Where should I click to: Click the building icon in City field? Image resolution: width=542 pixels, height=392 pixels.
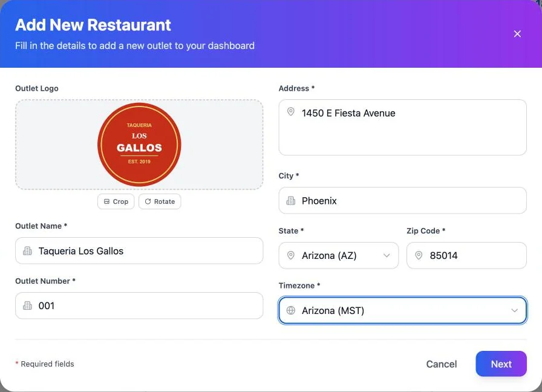point(291,200)
